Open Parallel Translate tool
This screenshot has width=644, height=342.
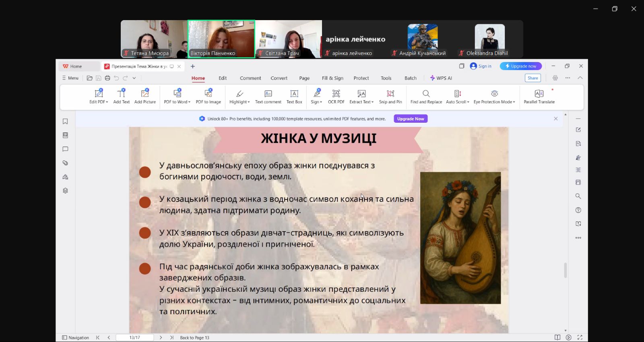coord(539,94)
